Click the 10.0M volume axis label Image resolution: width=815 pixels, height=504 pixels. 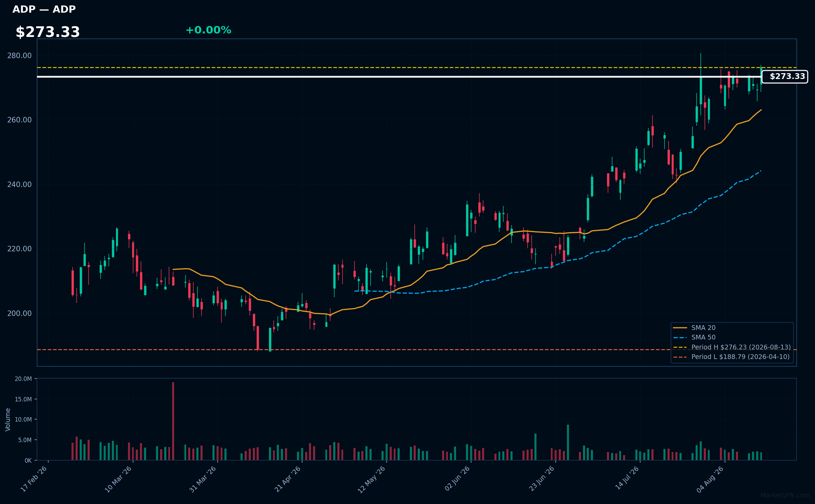click(23, 420)
